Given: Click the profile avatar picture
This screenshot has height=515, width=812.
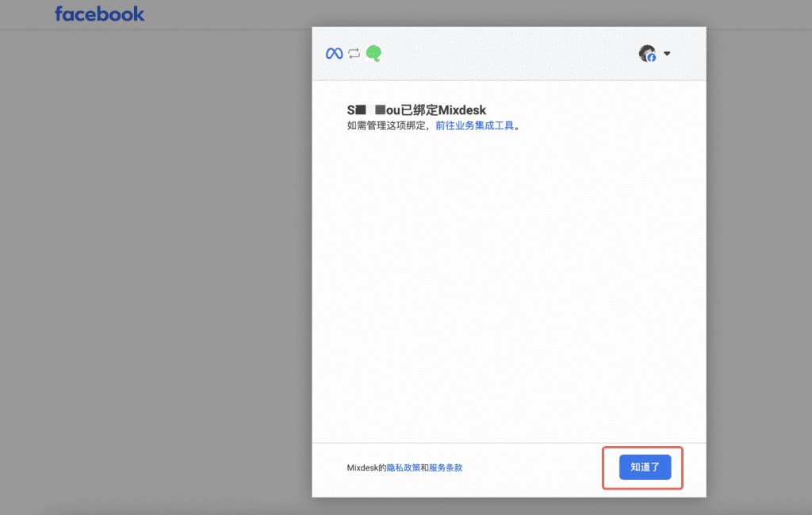Looking at the screenshot, I should pyautogui.click(x=646, y=52).
